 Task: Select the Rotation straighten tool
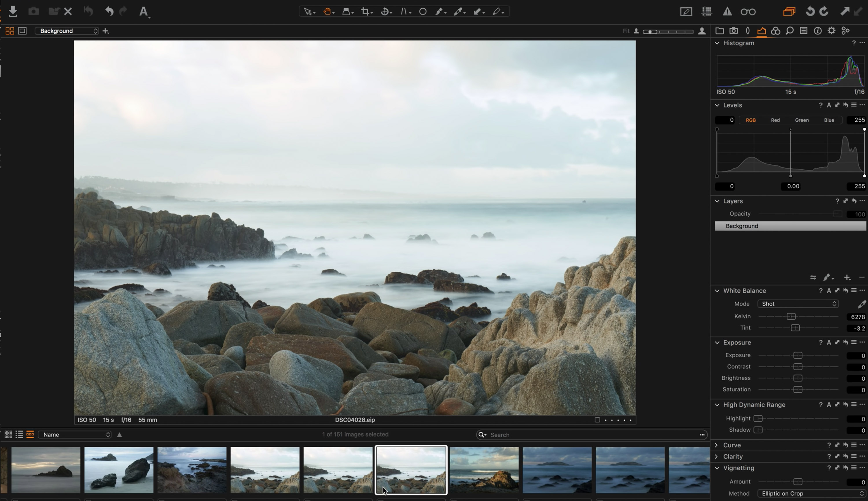pos(385,12)
